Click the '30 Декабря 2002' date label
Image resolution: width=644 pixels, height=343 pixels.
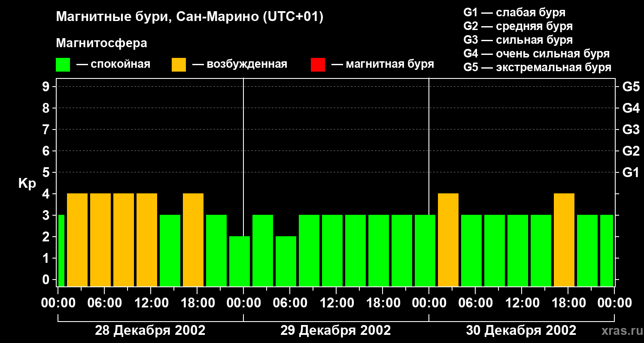click(x=521, y=331)
